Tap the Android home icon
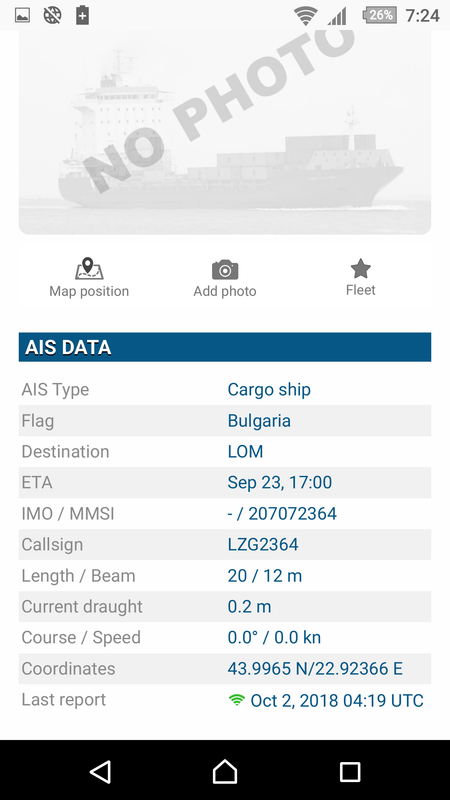The image size is (450, 800). coord(225,771)
